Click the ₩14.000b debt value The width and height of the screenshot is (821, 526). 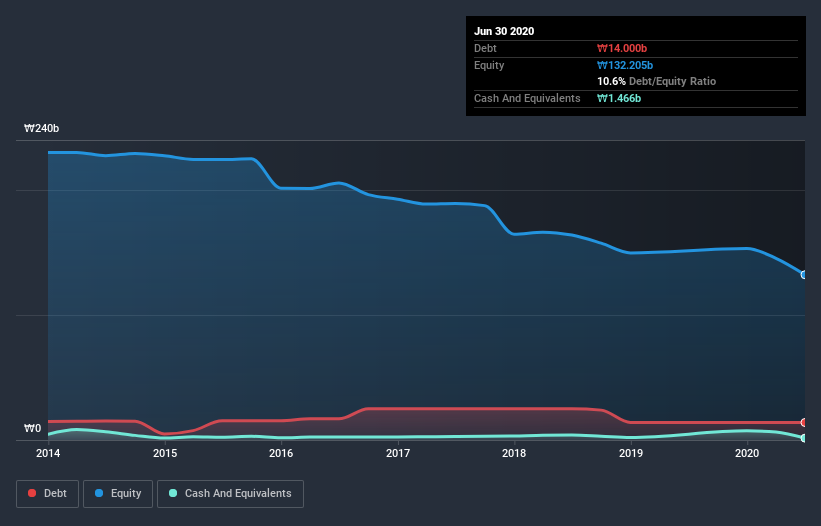coord(622,48)
